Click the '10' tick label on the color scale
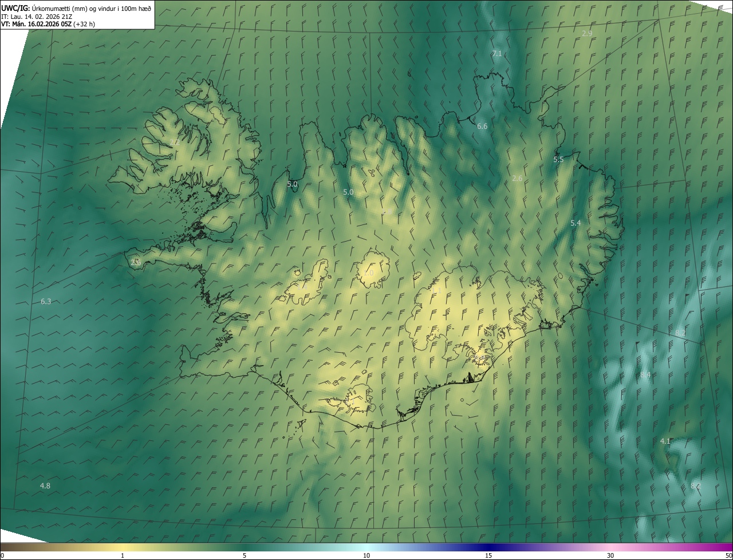Viewport: 733px width, 560px height. [366, 555]
